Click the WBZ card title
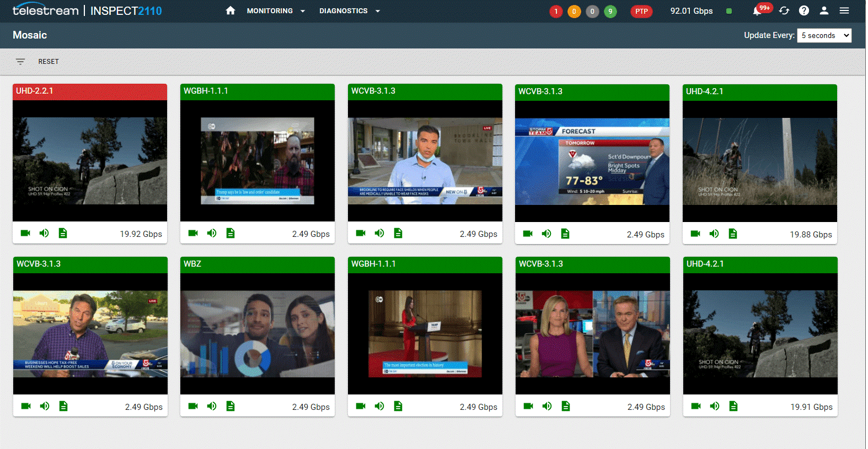 pos(192,264)
